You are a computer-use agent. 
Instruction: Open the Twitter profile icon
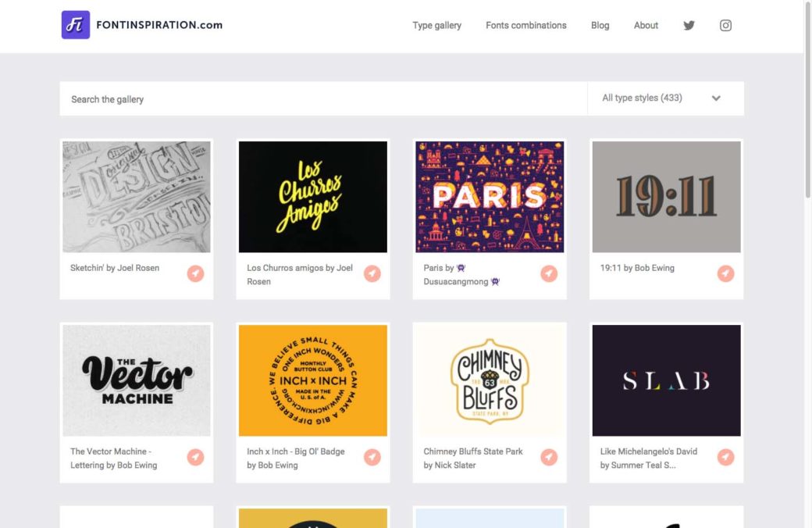[689, 25]
